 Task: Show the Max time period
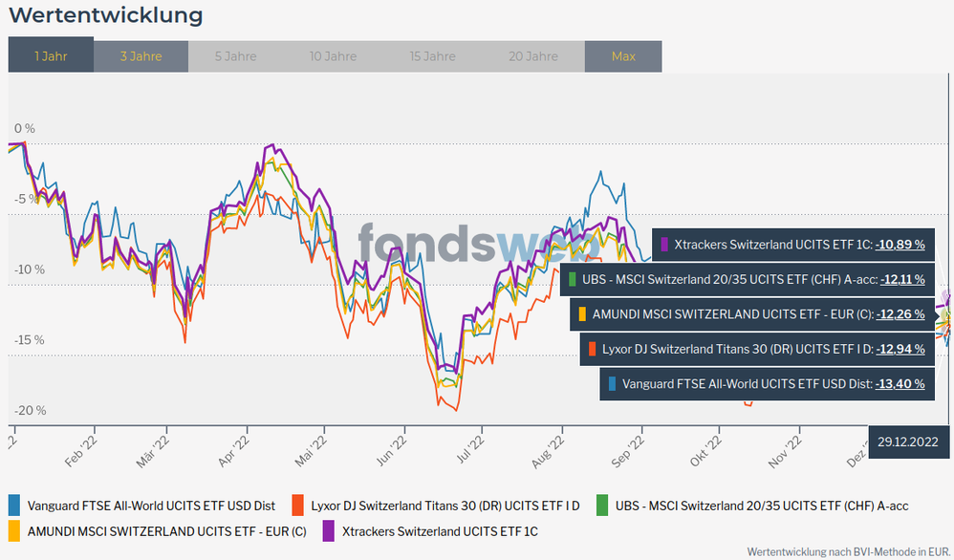point(623,56)
